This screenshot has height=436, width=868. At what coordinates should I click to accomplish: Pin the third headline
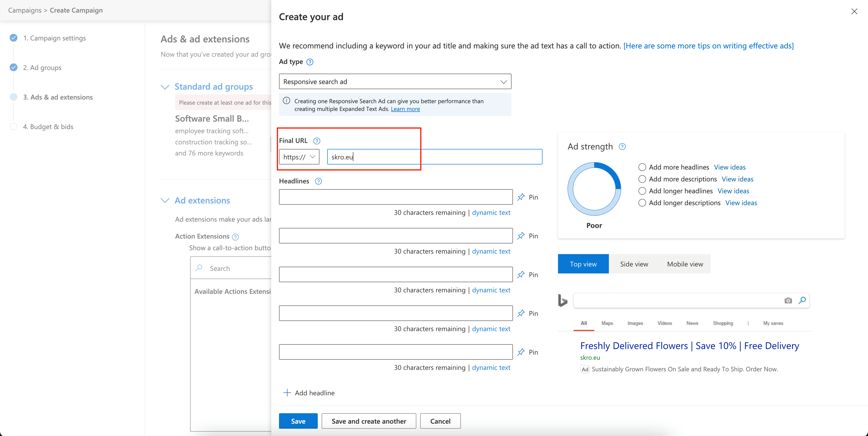528,275
